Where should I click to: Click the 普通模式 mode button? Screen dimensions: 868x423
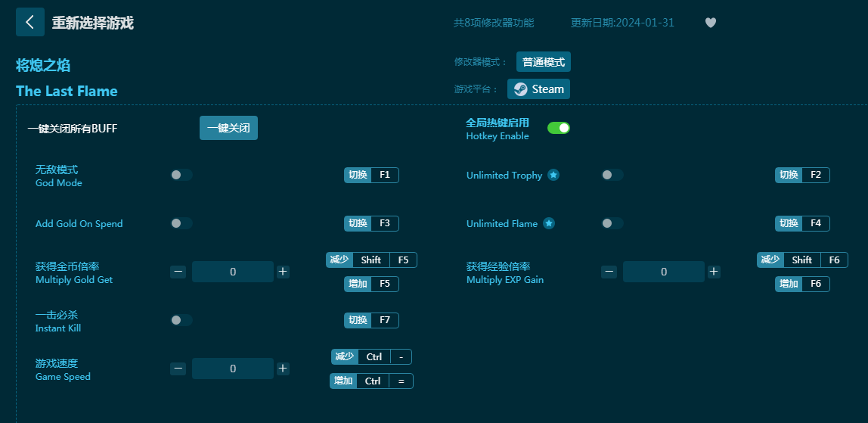pyautogui.click(x=543, y=62)
